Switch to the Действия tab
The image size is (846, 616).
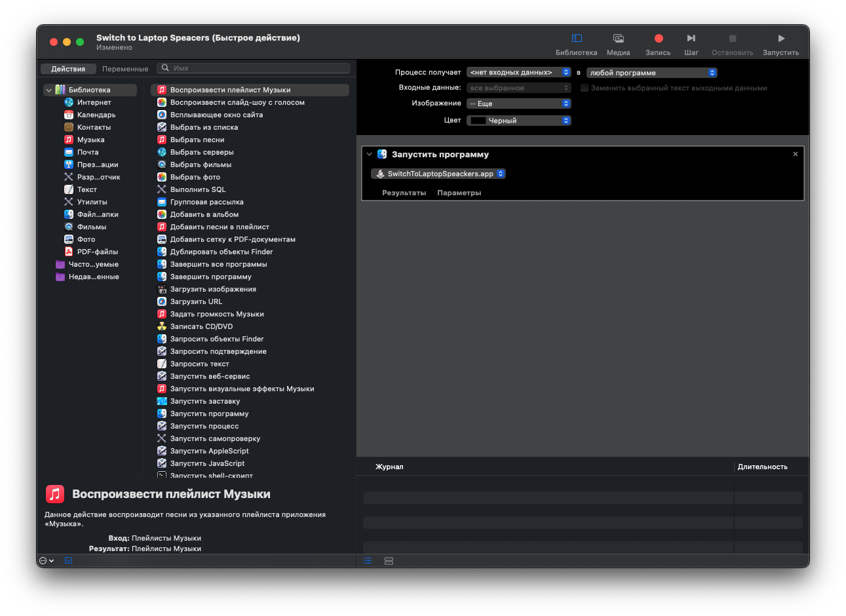[x=68, y=69]
